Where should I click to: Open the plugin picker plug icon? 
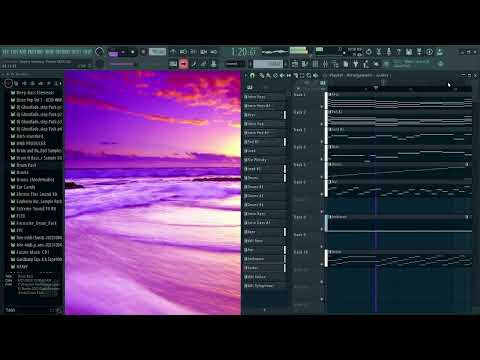[x=356, y=64]
